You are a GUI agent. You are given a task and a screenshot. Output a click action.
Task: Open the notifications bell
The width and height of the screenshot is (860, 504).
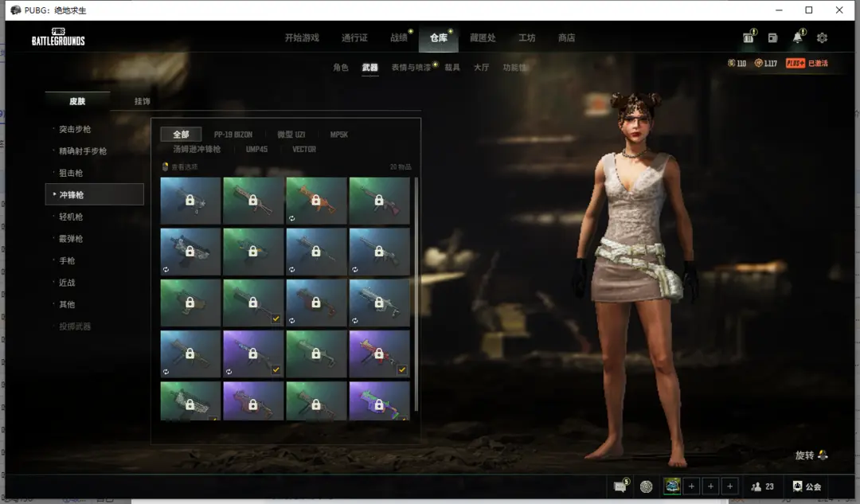click(797, 37)
